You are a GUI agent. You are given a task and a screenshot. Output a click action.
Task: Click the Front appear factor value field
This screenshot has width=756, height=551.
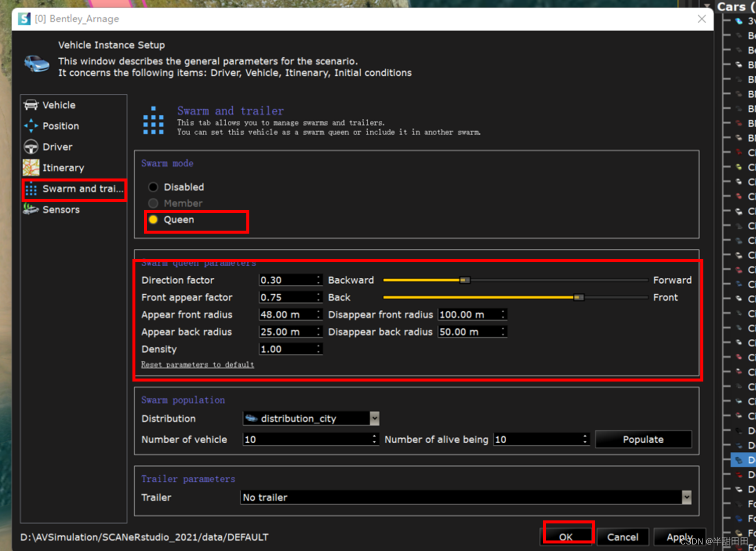pos(290,297)
